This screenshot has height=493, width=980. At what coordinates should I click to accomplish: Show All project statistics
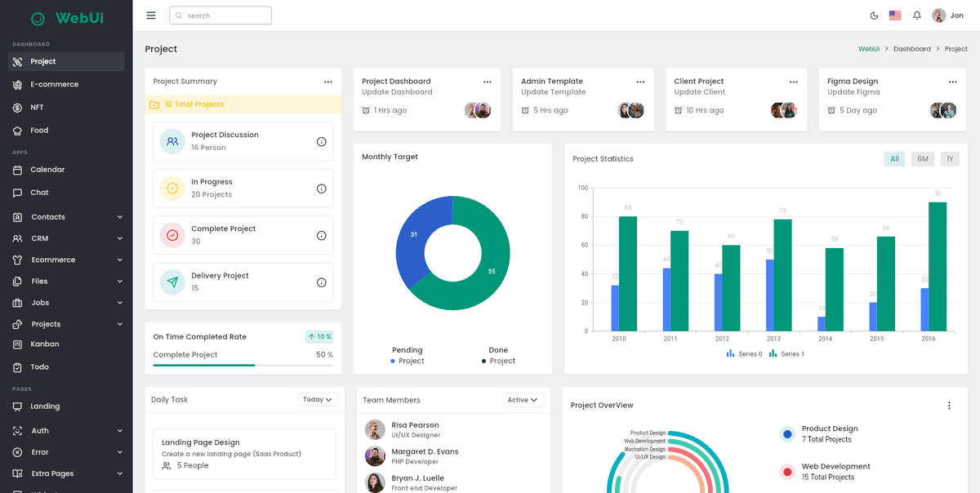[894, 159]
